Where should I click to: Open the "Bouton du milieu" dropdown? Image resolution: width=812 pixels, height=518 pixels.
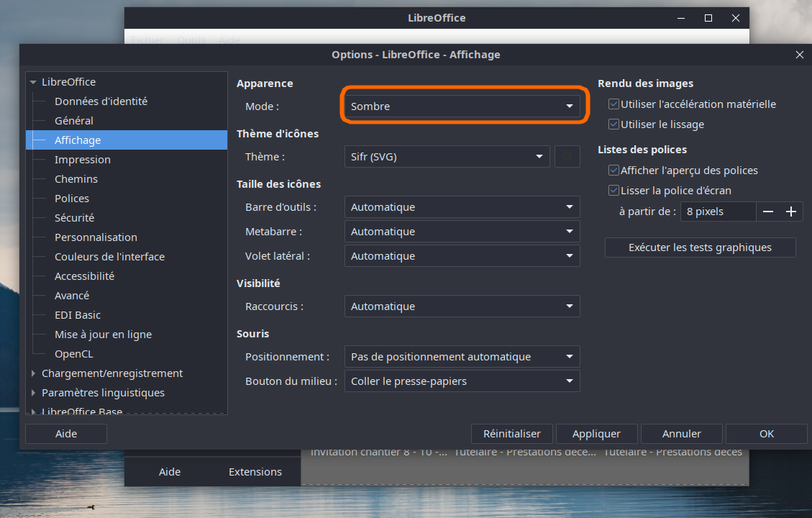click(462, 381)
